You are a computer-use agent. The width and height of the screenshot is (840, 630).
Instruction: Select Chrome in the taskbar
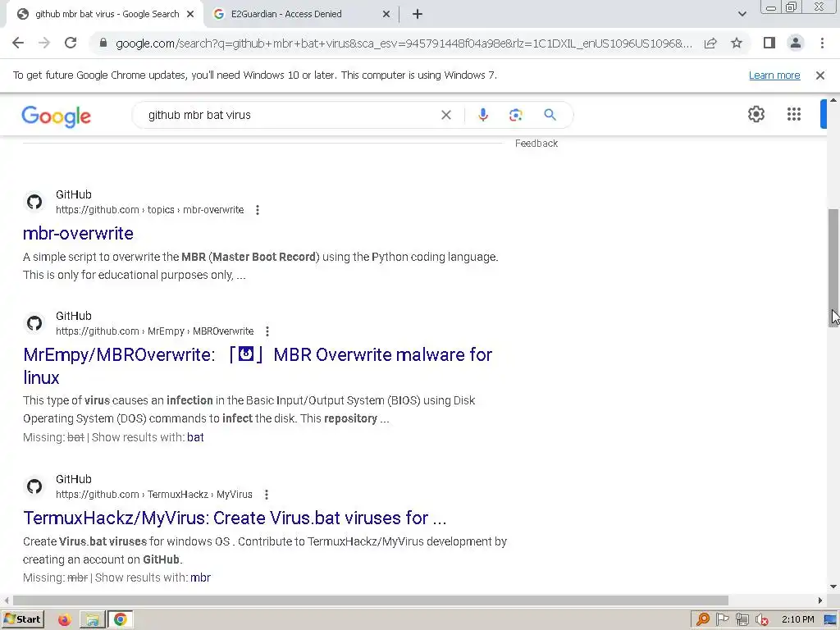[120, 619]
